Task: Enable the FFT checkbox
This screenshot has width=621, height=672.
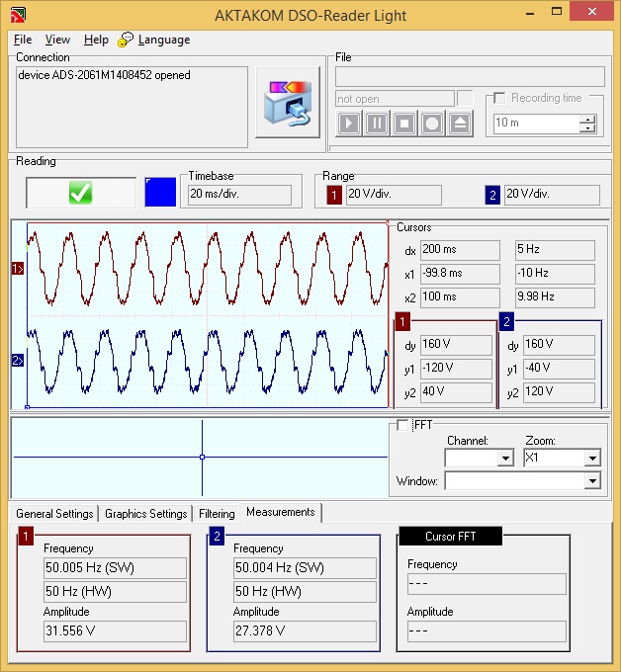Action: point(402,425)
